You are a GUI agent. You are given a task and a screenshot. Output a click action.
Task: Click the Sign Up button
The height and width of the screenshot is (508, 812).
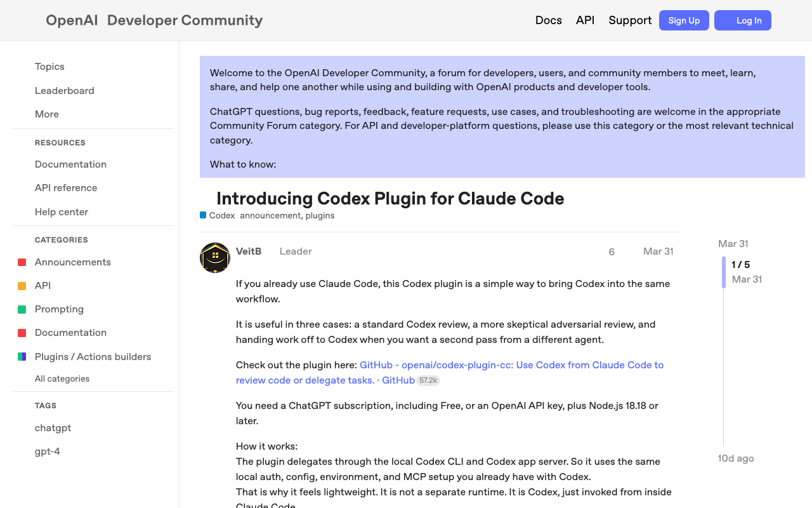[684, 20]
